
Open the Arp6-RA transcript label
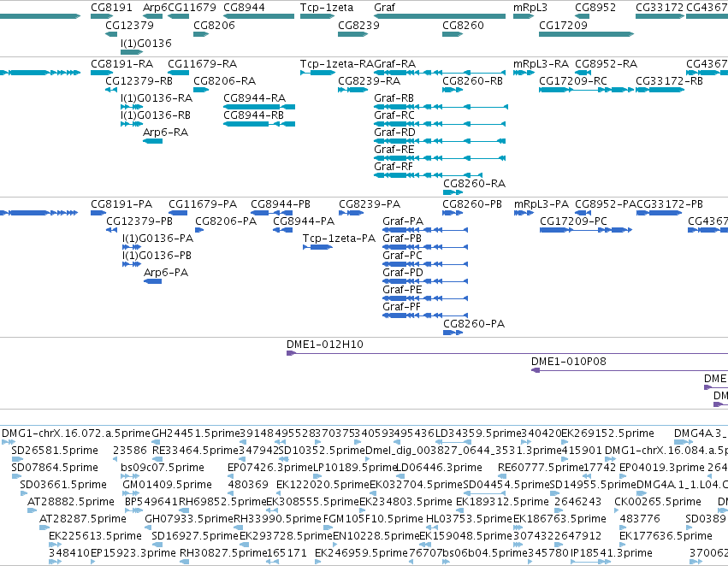165,133
